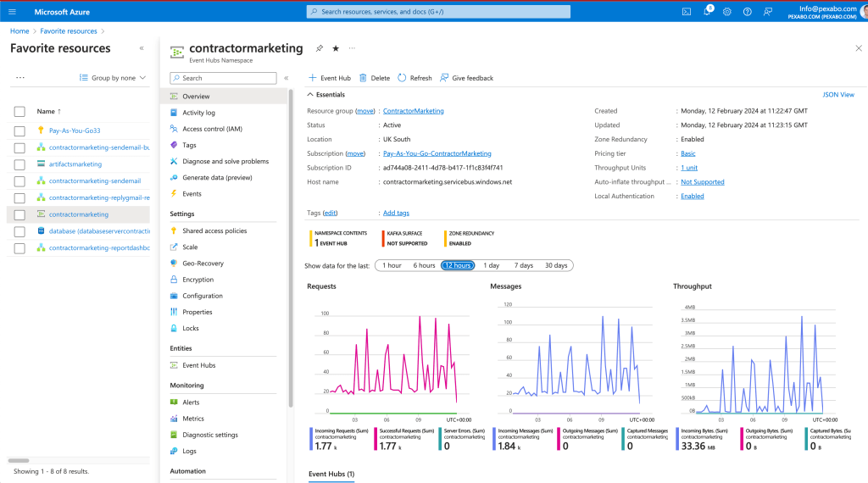Check the artifactsmarketing row checkbox
868x483 pixels.
pos(19,164)
